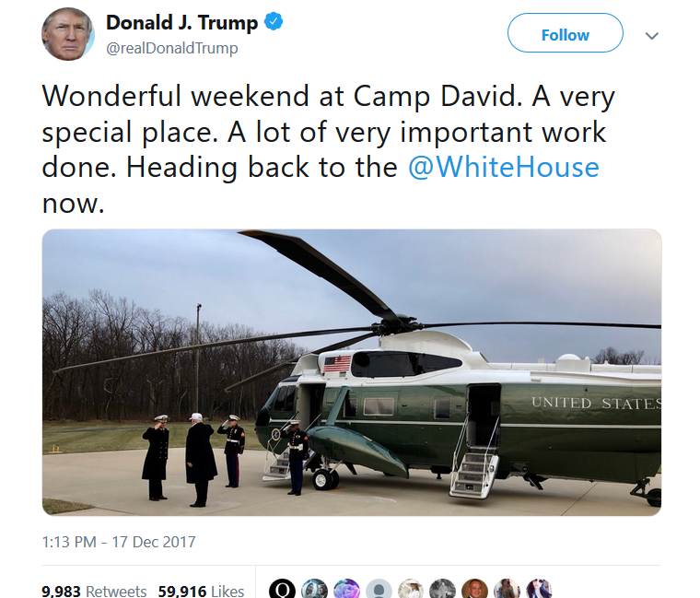This screenshot has height=598, width=700.
Task: Click the @realDonaldTrump handle
Action: coord(172,48)
